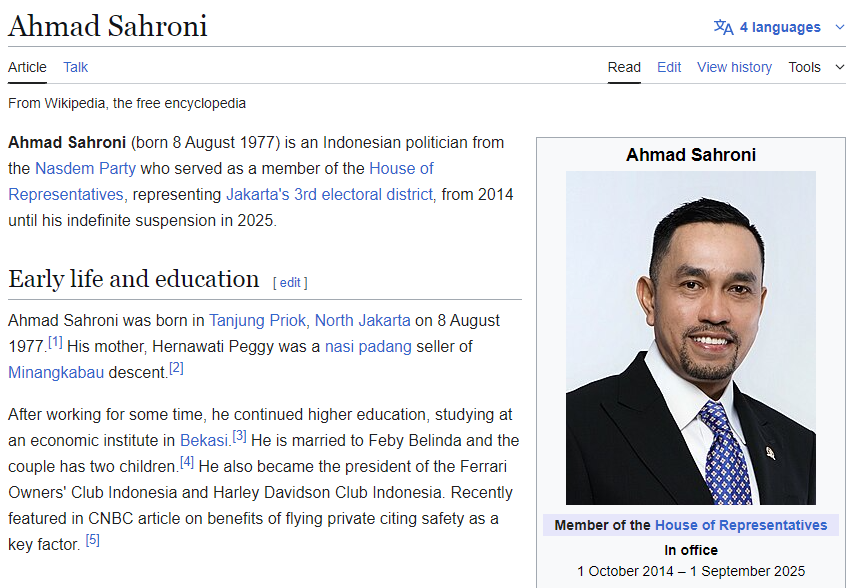846x588 pixels.
Task: Jump to citation reference 4
Action: pyautogui.click(x=187, y=461)
